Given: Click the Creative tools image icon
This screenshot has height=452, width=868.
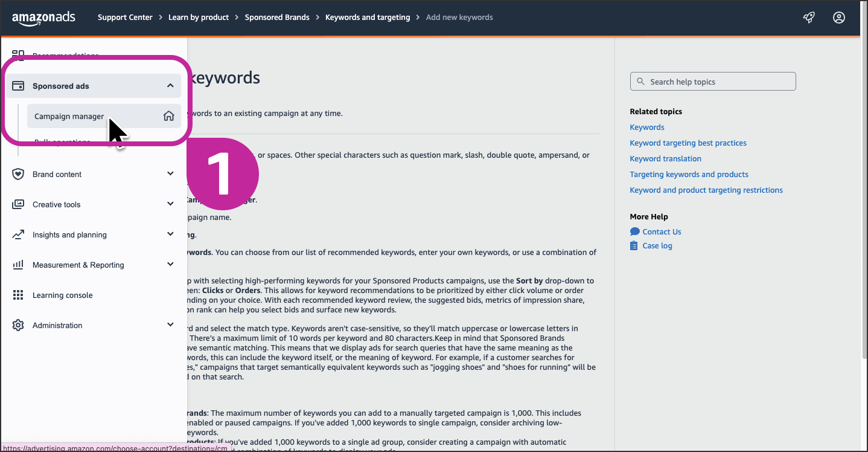Looking at the screenshot, I should pos(18,204).
